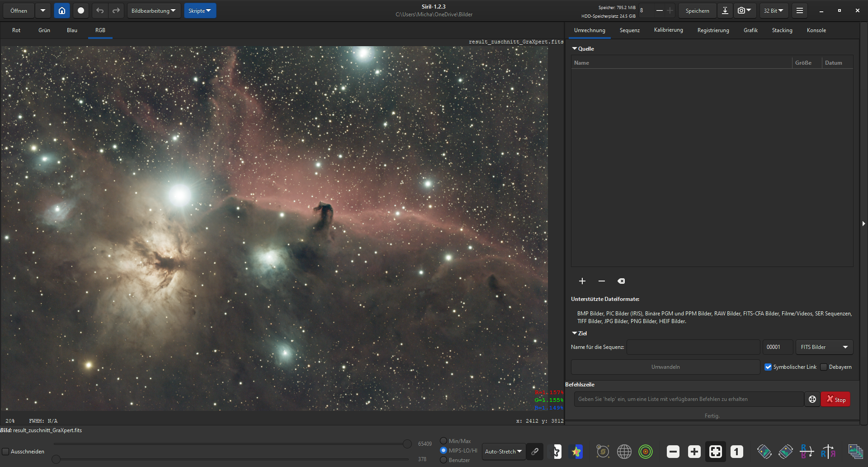Select the Min/Max radio button

(x=443, y=441)
